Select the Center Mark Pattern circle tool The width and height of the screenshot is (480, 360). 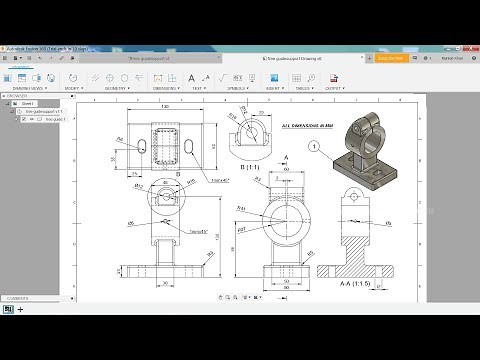pyautogui.click(x=124, y=78)
